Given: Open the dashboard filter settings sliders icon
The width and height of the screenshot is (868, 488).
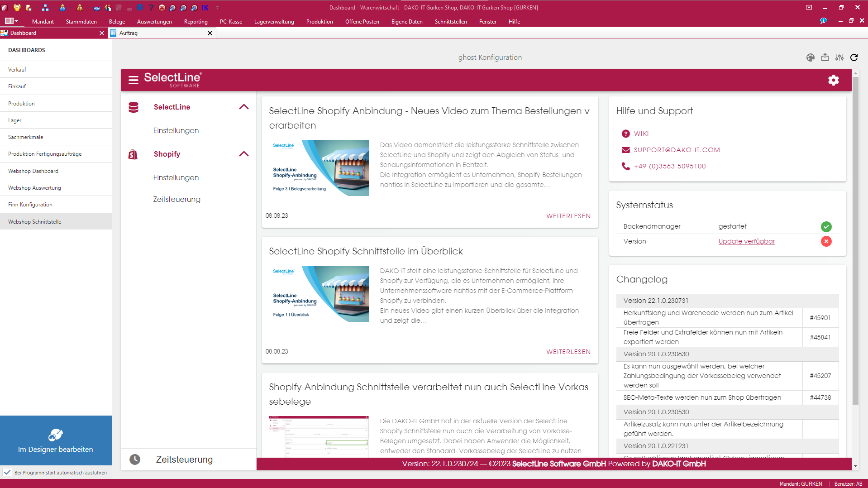Looking at the screenshot, I should click(839, 57).
